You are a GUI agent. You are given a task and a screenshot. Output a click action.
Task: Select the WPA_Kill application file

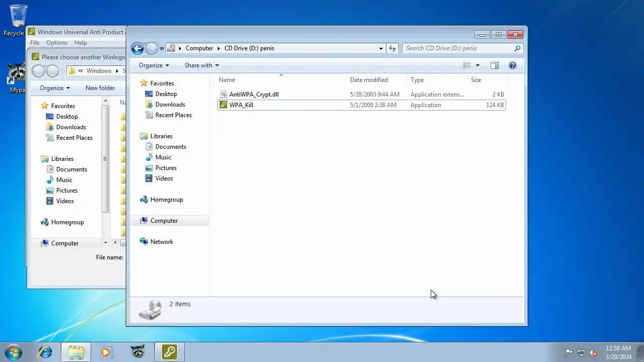(361, 105)
